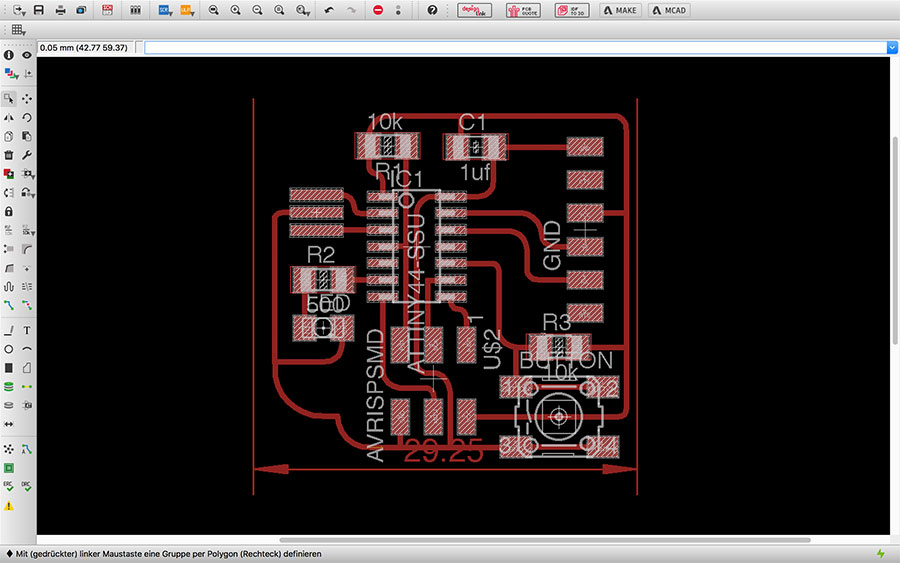Select the Delete trash tool
The image size is (900, 563).
pyautogui.click(x=9, y=155)
